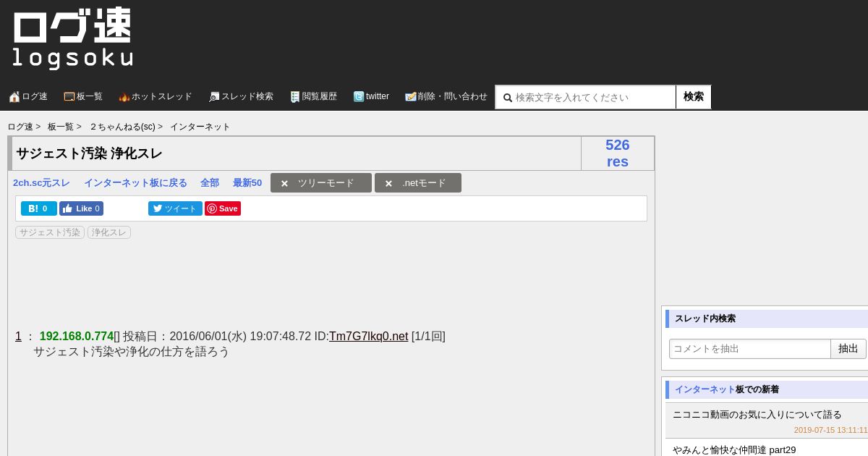868x456 pixels.
Task: Click the logsoku logo
Action: (72, 38)
